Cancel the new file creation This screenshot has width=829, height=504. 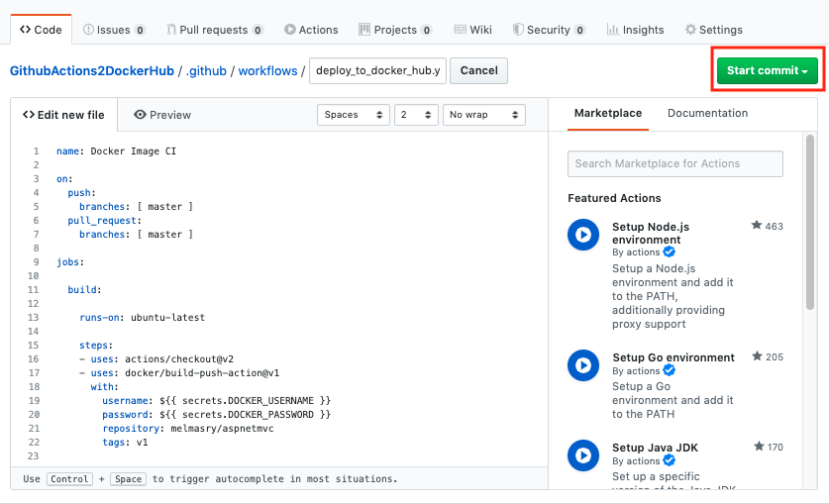(x=479, y=70)
